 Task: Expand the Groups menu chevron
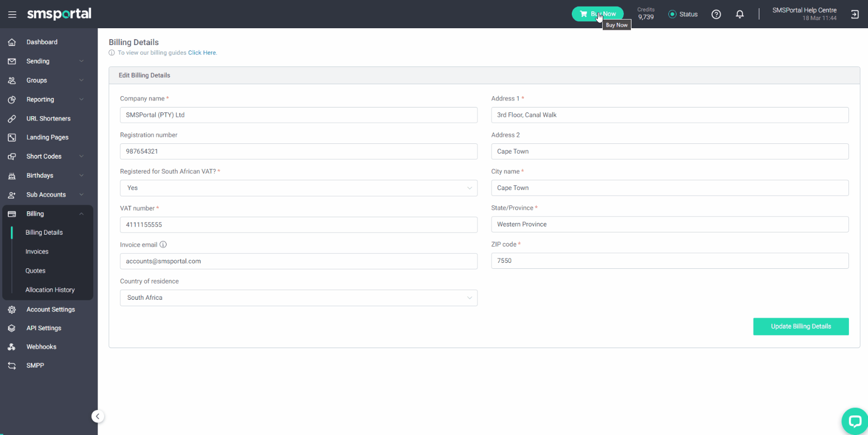tap(81, 80)
